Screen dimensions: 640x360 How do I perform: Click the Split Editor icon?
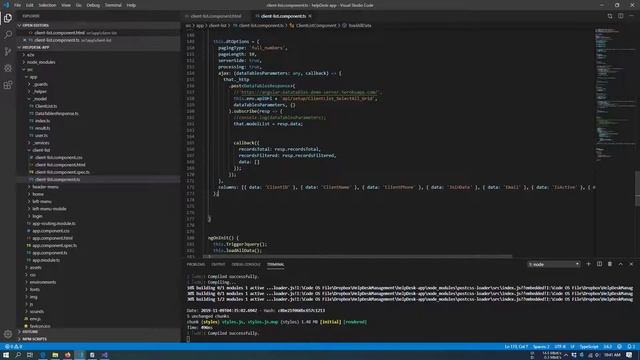click(x=620, y=16)
